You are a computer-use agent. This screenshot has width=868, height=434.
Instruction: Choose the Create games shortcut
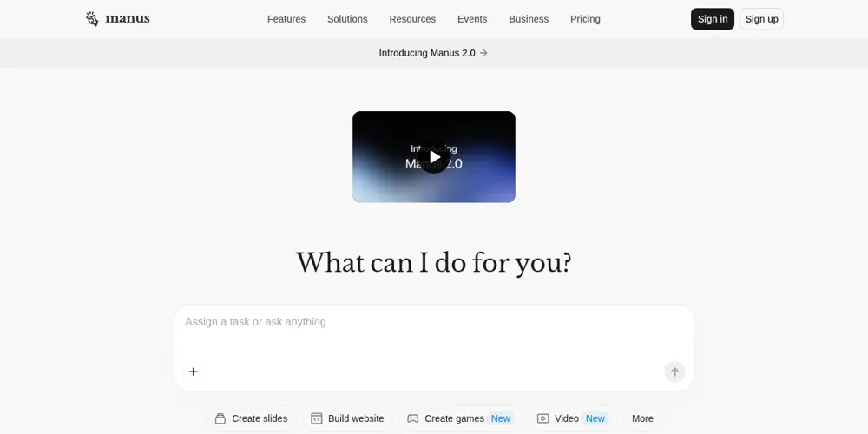pyautogui.click(x=459, y=418)
